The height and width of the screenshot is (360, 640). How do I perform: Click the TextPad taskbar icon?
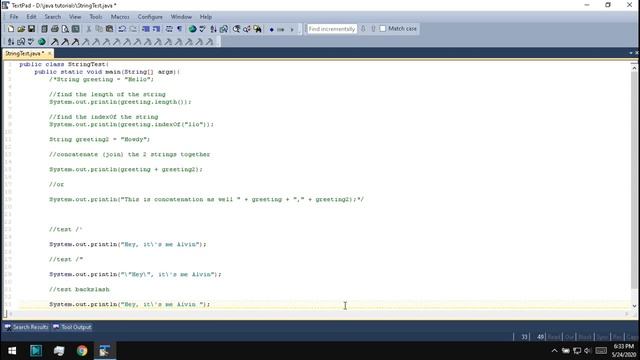point(105,351)
